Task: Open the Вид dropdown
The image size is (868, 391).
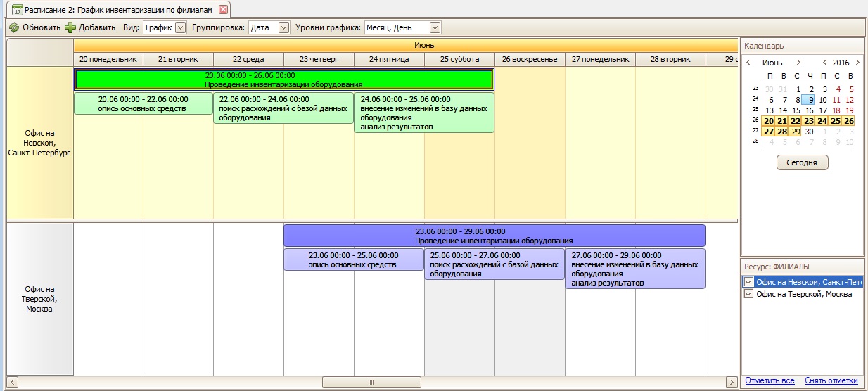Action: tap(179, 27)
